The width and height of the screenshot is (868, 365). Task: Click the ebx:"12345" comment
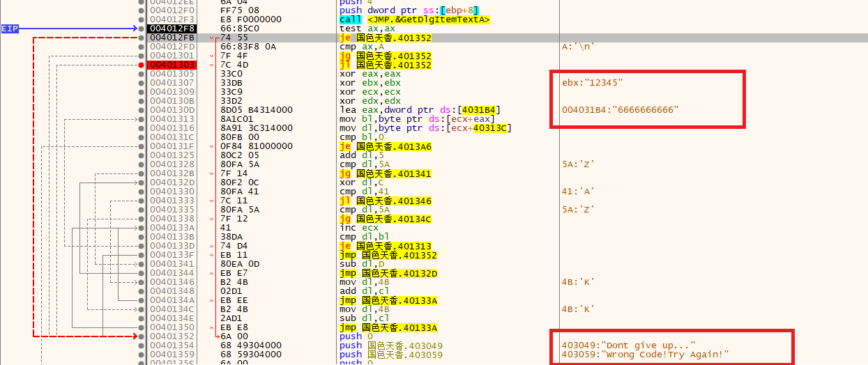coord(592,83)
